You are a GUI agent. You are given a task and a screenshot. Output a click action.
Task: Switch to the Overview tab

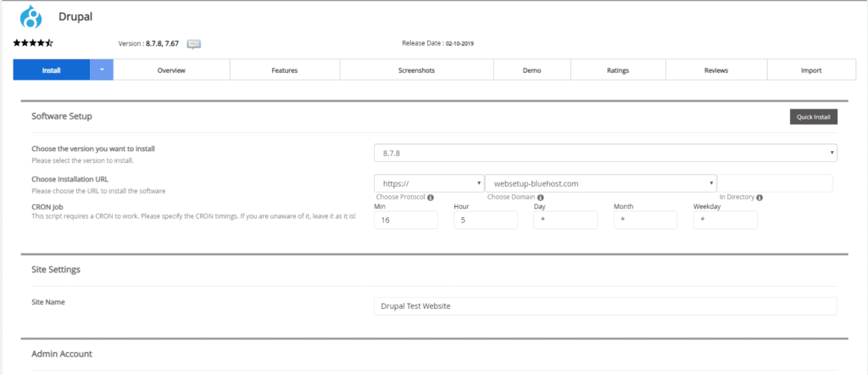[x=171, y=70]
